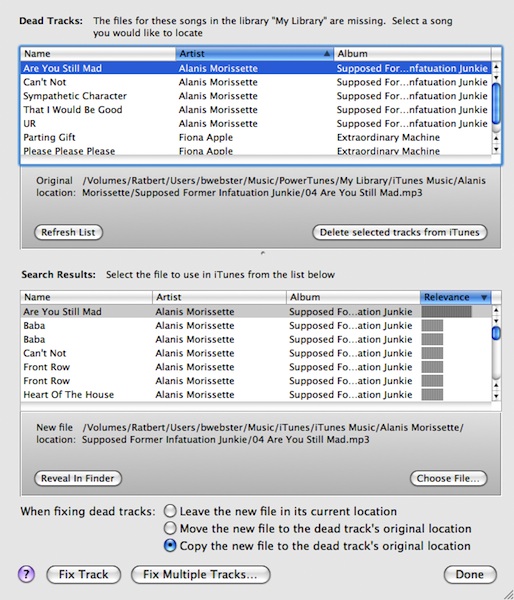Select dead track 'Can't Not'

(x=256, y=82)
